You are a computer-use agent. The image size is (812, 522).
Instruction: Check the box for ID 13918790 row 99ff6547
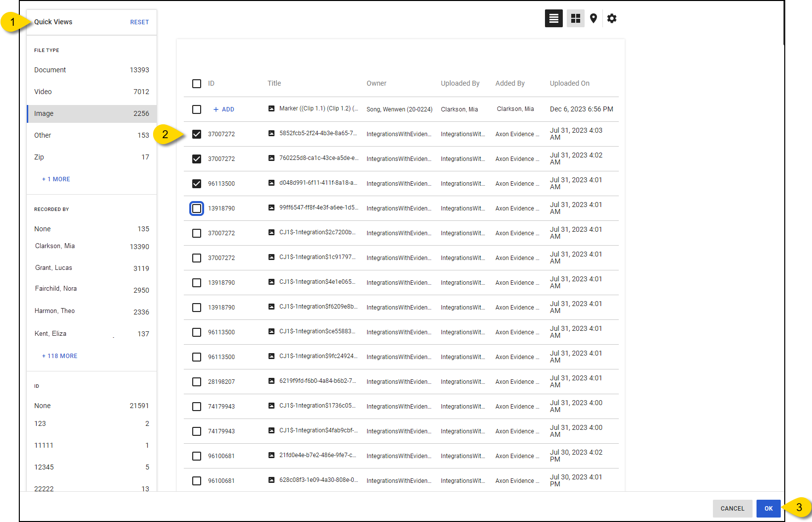[x=197, y=209]
